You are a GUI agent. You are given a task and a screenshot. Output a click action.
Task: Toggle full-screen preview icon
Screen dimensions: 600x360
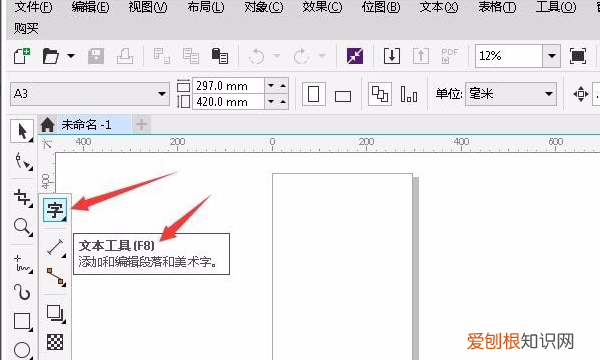click(577, 56)
